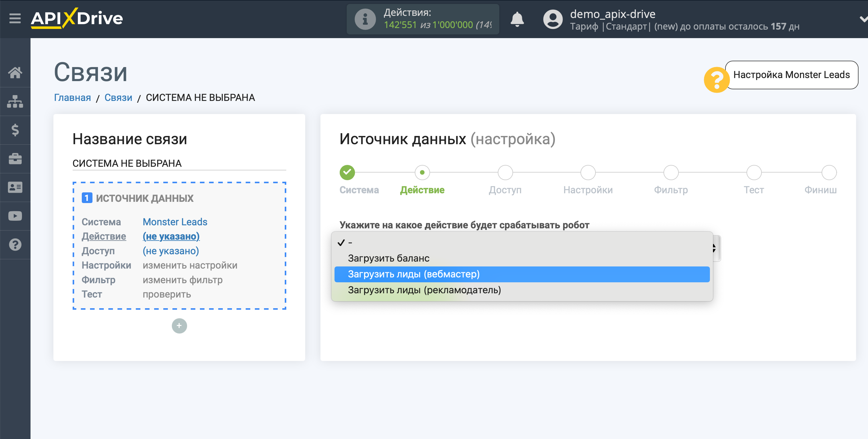
Task: Add a new block with plus button
Action: (x=179, y=326)
